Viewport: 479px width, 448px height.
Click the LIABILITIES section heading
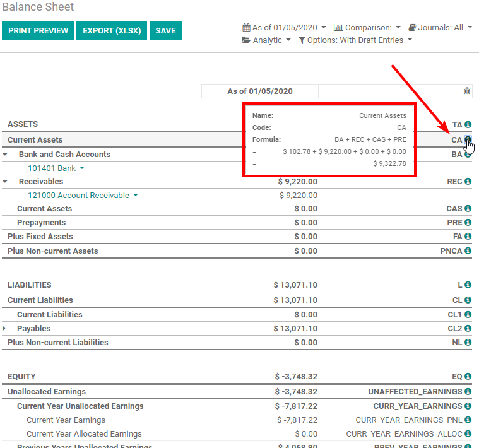pyautogui.click(x=29, y=285)
